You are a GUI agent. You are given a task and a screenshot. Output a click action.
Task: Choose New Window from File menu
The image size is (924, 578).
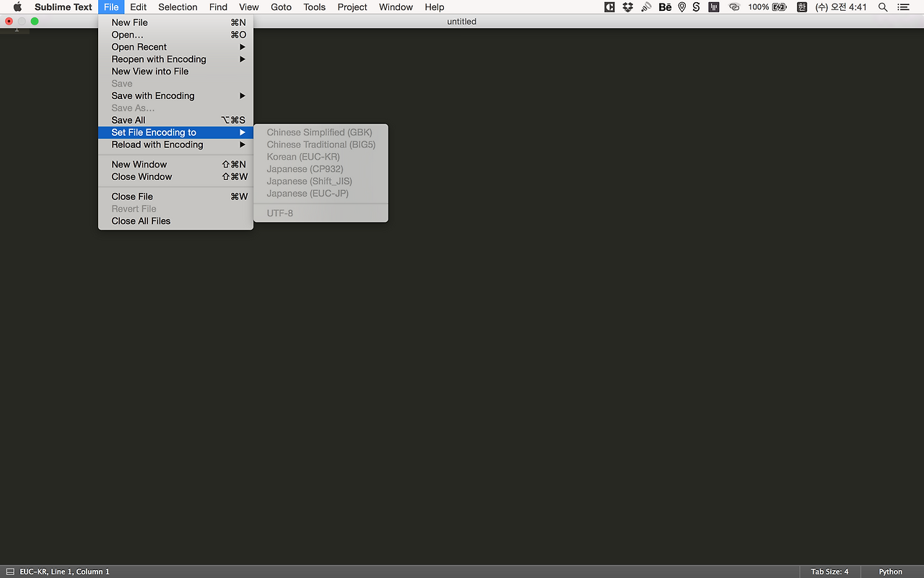(x=176, y=165)
